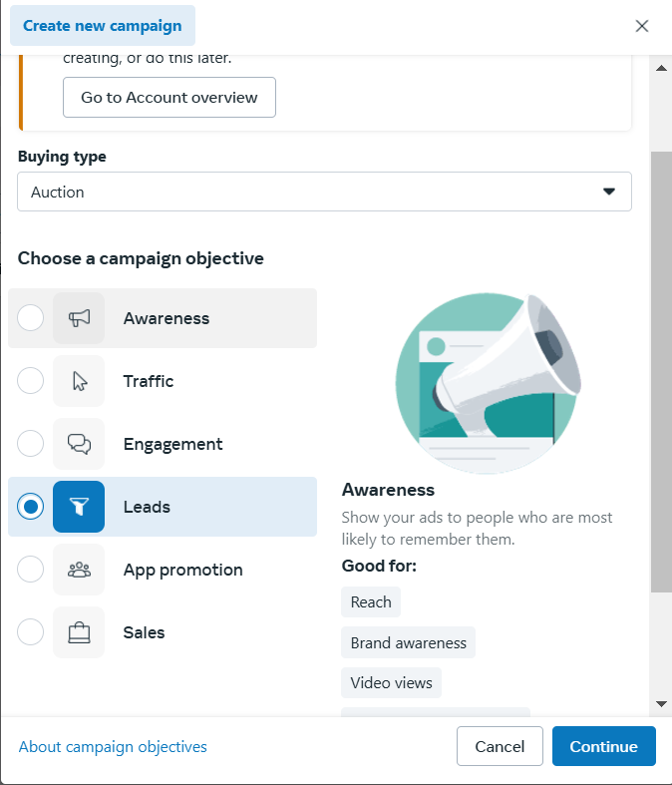Click the Buying type dropdown arrow

click(x=609, y=192)
